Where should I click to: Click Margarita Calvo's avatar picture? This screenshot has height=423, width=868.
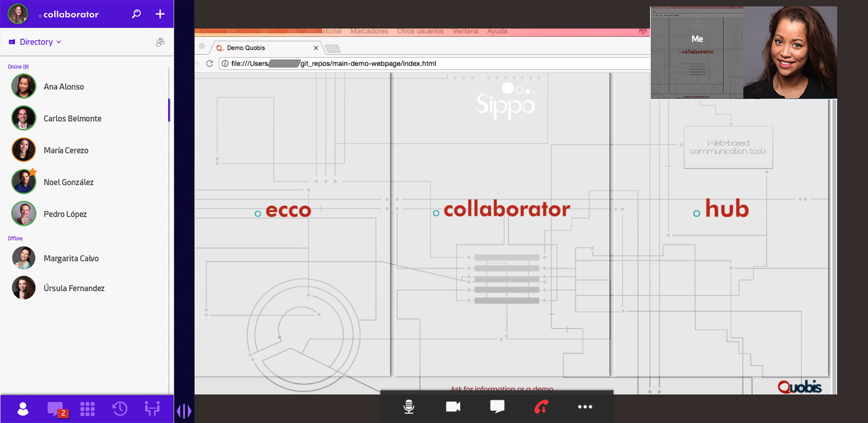pyautogui.click(x=24, y=258)
